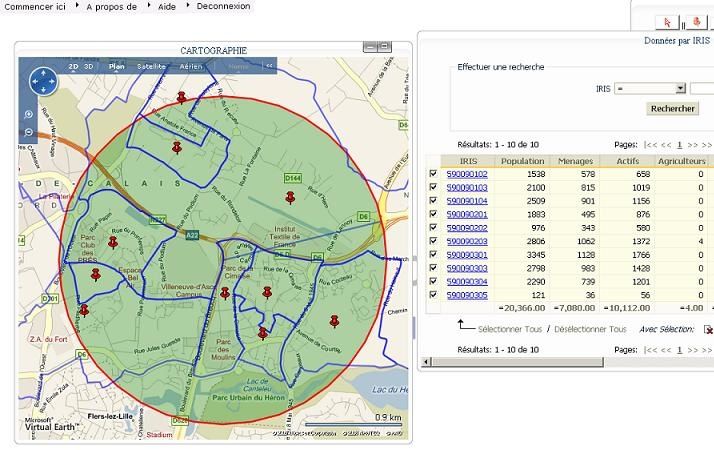Pan the map west with compass left arrow

click(34, 82)
